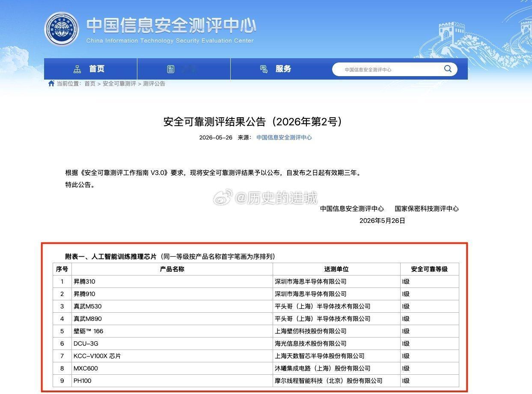Screen dimensions: 532x394
Task: Click the center's round emblem logo
Action: [62, 29]
